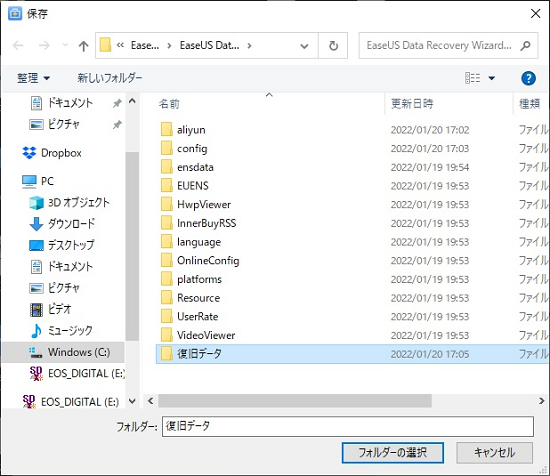Select the platforms folder icon
This screenshot has height=476, width=550.
point(167,279)
